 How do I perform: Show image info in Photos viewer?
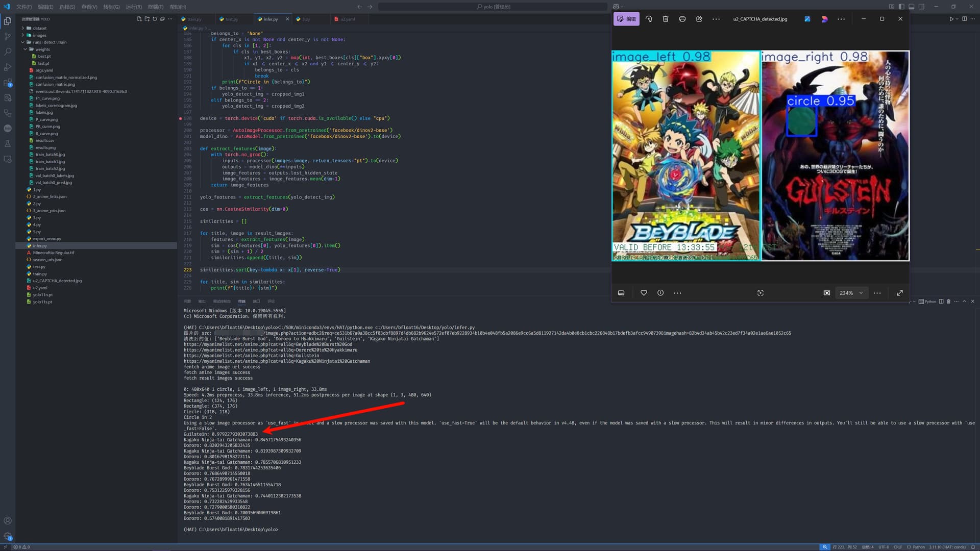(660, 293)
